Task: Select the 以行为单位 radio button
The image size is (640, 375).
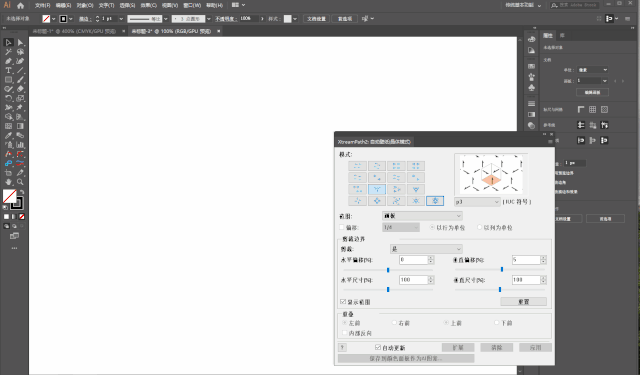Action: (x=432, y=227)
